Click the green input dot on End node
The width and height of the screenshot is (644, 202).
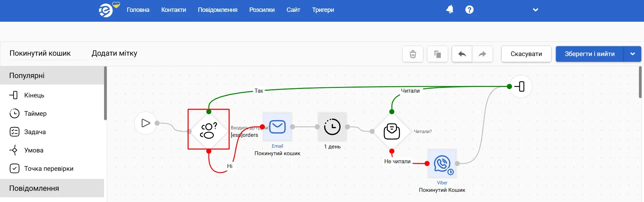pyautogui.click(x=509, y=87)
